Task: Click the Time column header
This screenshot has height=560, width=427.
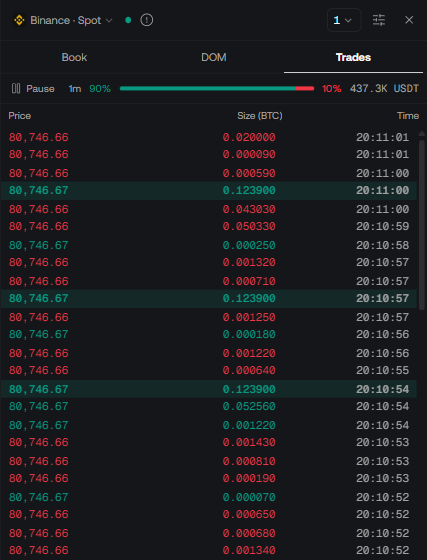Action: (x=408, y=116)
